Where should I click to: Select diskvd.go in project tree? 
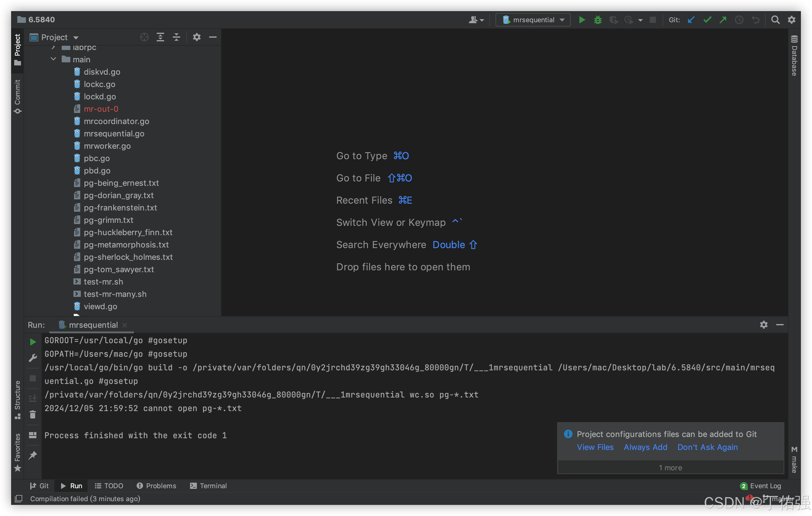[102, 72]
